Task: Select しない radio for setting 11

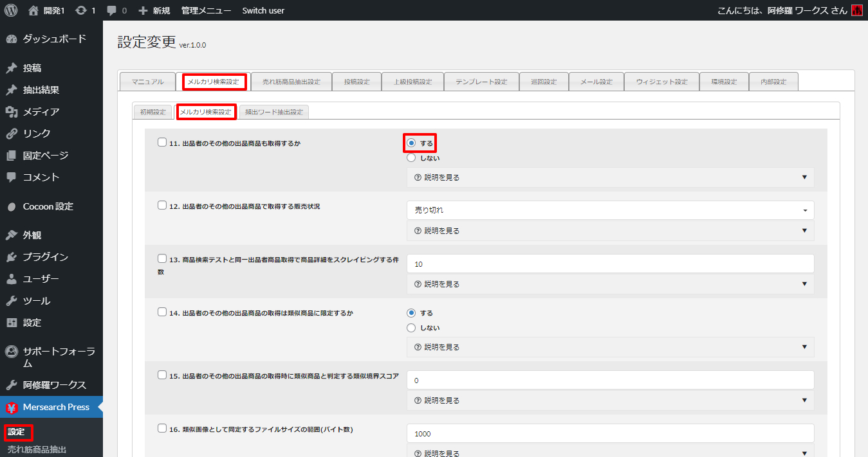Action: tap(411, 157)
